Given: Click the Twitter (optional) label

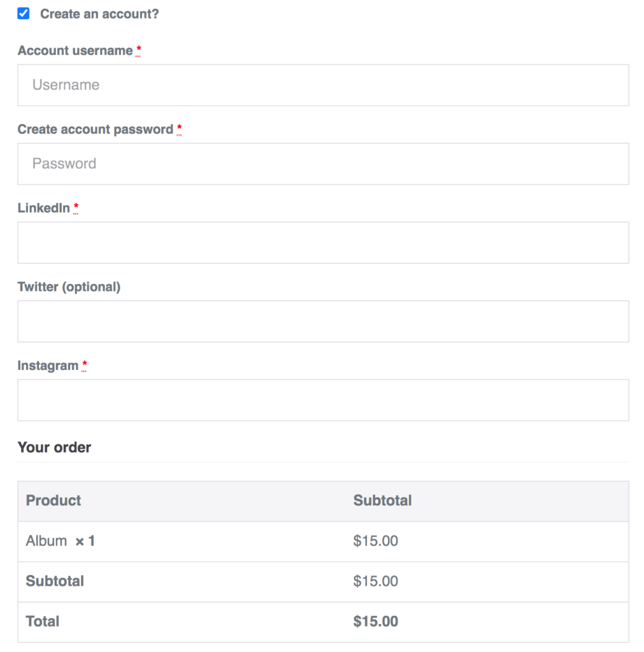Looking at the screenshot, I should (x=69, y=287).
